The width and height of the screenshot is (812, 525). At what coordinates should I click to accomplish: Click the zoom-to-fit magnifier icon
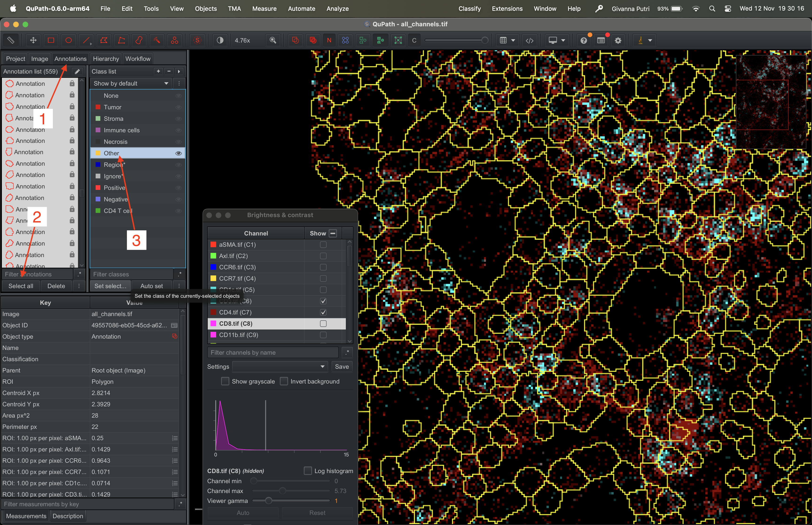pyautogui.click(x=273, y=40)
